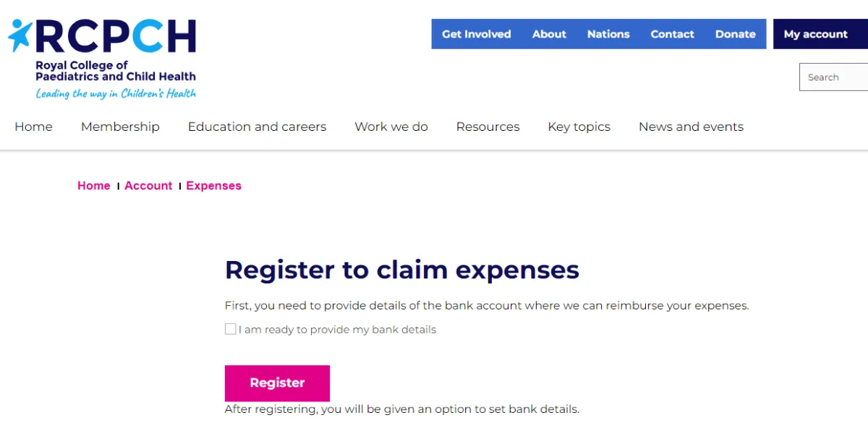The width and height of the screenshot is (868, 436).
Task: Open the Get Involved menu
Action: coord(476,33)
